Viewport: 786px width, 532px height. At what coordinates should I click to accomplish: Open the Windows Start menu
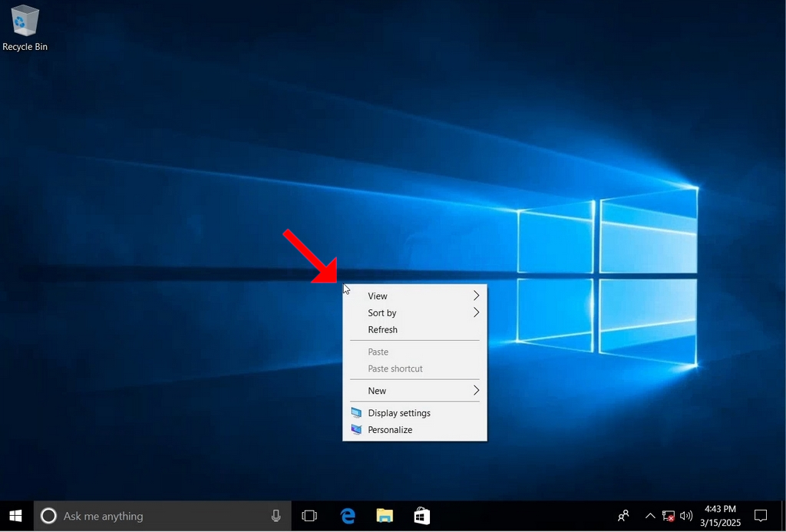15,516
